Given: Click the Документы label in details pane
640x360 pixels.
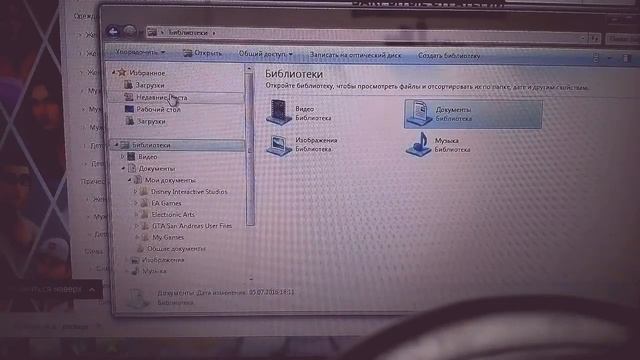Looking at the screenshot, I should click(176, 292).
